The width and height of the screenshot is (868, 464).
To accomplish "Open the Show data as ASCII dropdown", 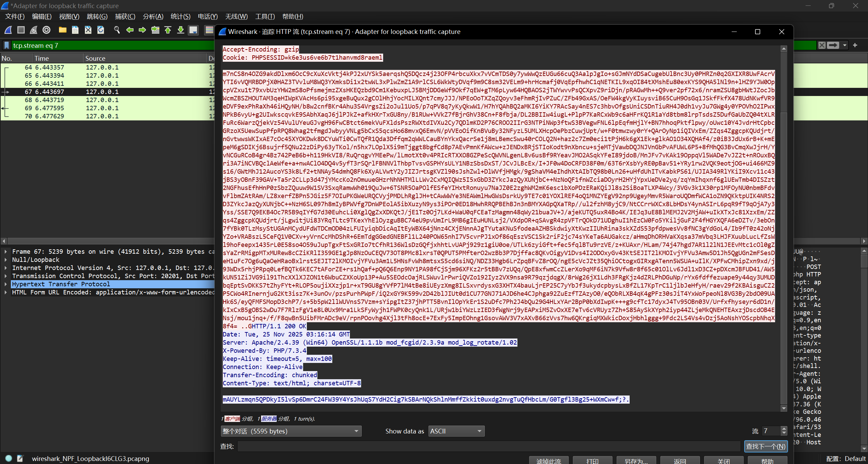I will 456,431.
